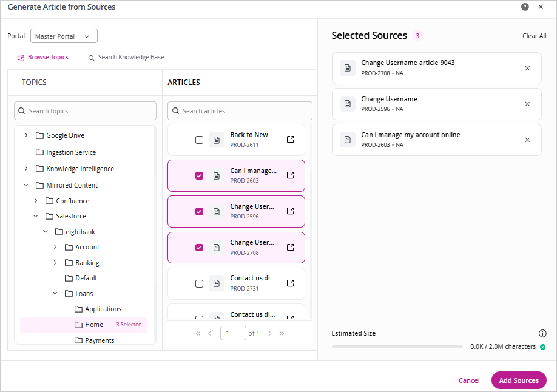The width and height of the screenshot is (557, 392).
Task: Uncheck the Change User article PROD-2708
Action: (x=199, y=248)
